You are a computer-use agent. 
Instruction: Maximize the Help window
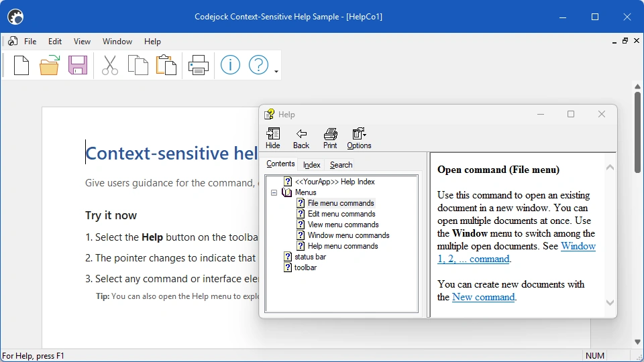571,114
